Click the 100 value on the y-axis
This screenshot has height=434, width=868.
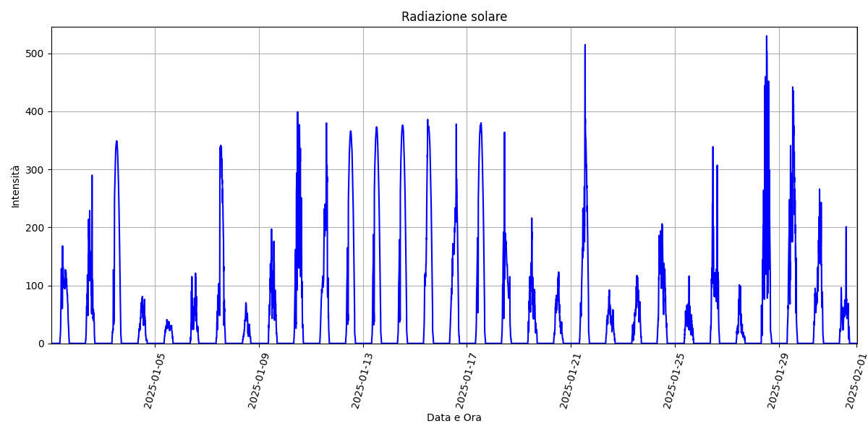34,286
